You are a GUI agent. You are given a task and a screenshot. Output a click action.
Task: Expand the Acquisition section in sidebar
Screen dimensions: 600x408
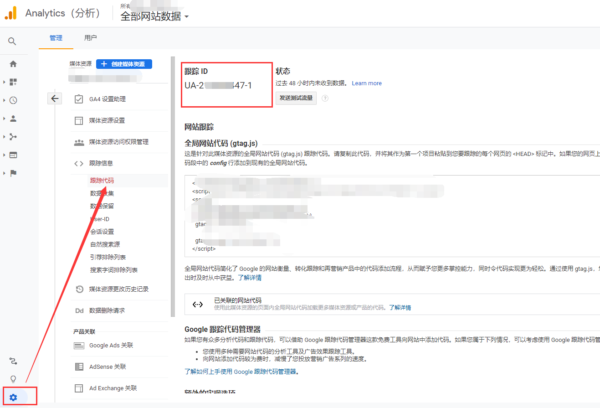13,137
